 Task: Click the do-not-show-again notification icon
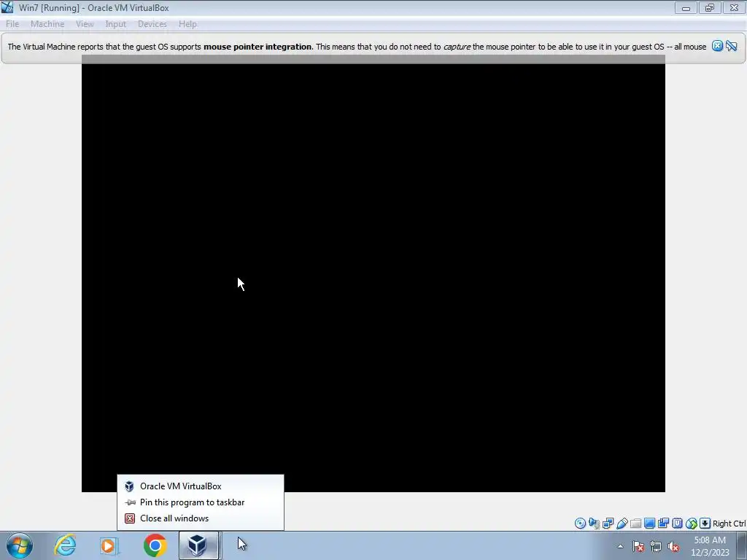[732, 46]
